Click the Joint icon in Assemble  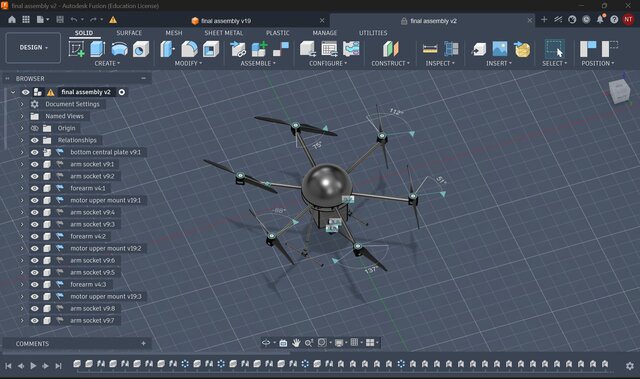tap(281, 49)
